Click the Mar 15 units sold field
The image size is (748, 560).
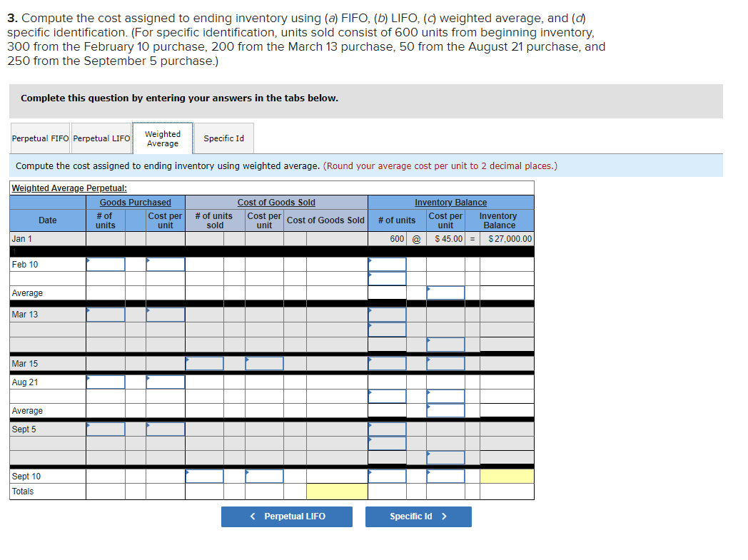coord(204,363)
